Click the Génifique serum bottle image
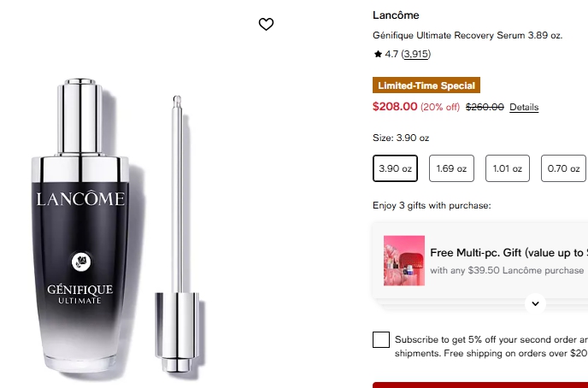Screen dimensions: 588x388 (x=81, y=229)
